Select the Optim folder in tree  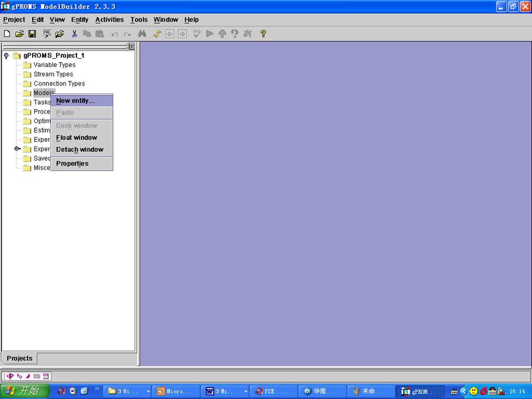pyautogui.click(x=42, y=121)
